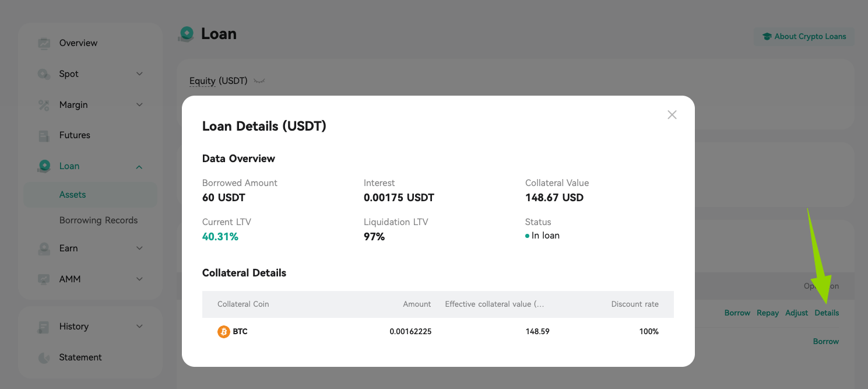The height and width of the screenshot is (389, 868).
Task: Click the Futures sidebar icon
Action: (44, 135)
